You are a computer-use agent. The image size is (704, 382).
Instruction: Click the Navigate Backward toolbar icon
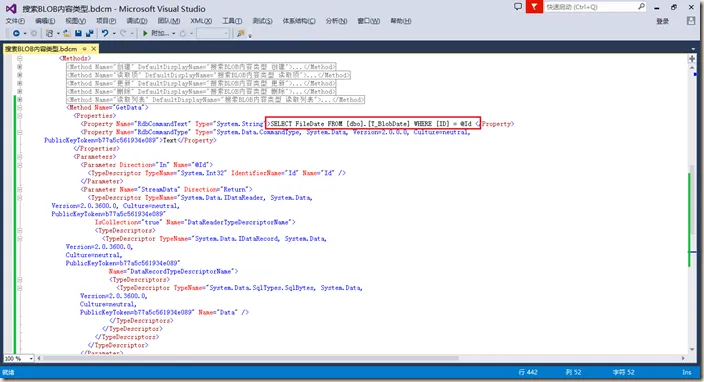[x=16, y=33]
